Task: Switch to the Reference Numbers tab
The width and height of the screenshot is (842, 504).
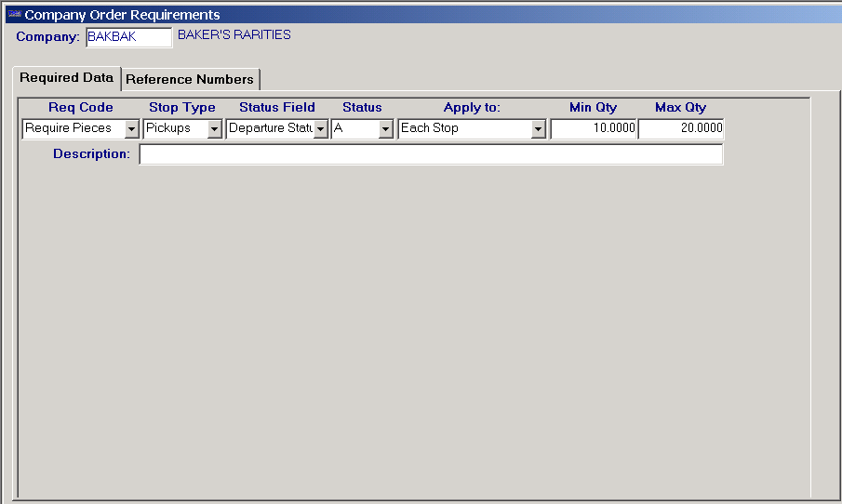Action: coord(190,79)
